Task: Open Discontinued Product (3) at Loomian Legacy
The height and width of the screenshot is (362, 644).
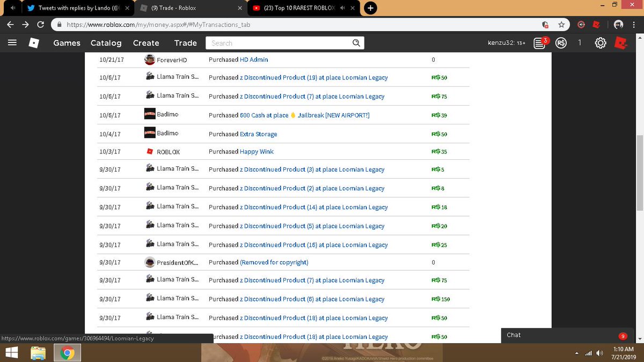Action: click(312, 169)
